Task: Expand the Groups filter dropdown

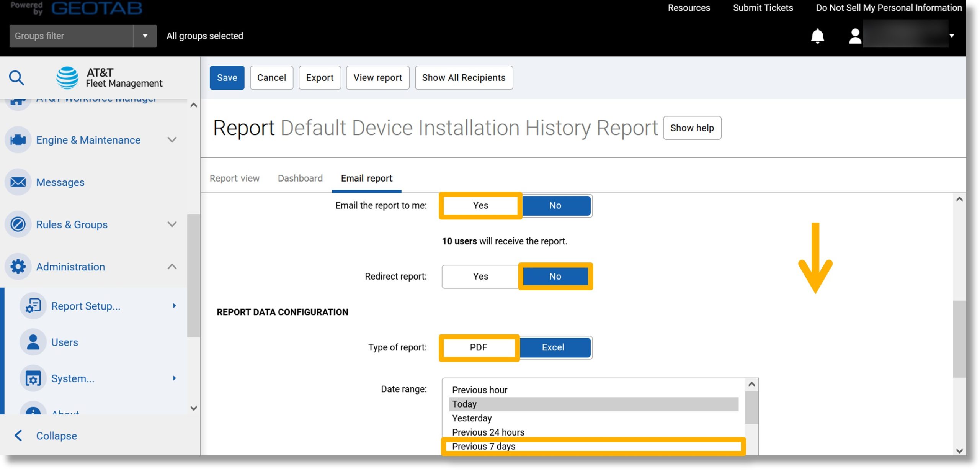Action: pyautogui.click(x=144, y=36)
